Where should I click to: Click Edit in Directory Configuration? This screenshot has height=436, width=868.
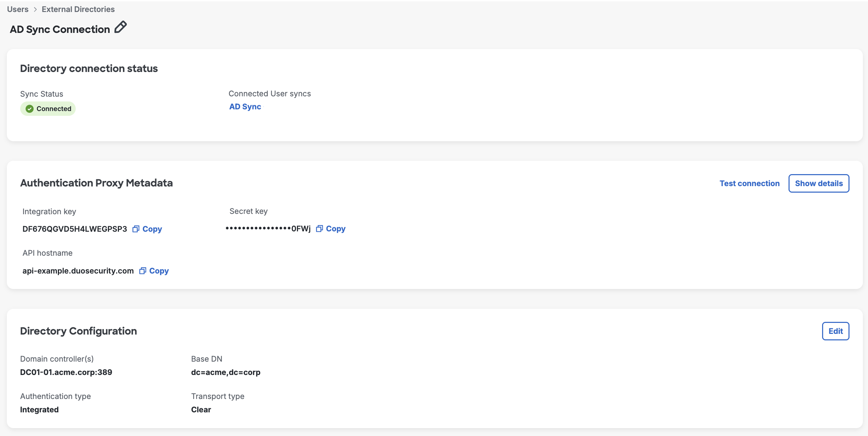coord(835,331)
